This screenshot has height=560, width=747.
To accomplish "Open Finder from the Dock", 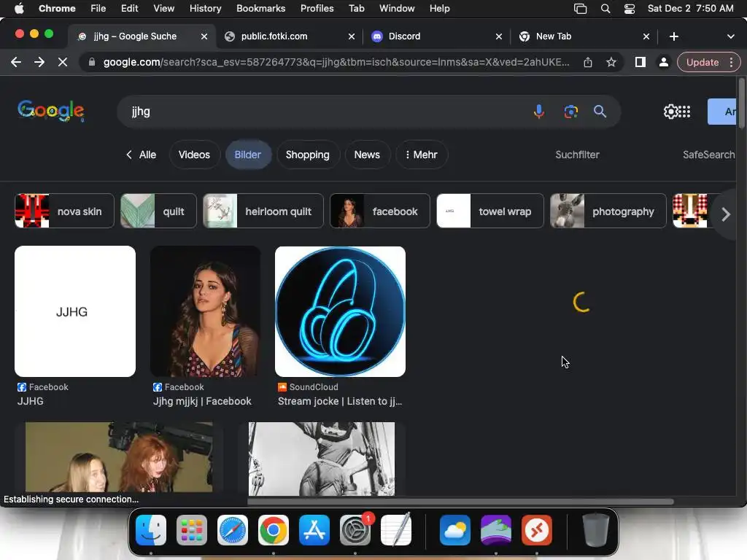I will point(151,530).
